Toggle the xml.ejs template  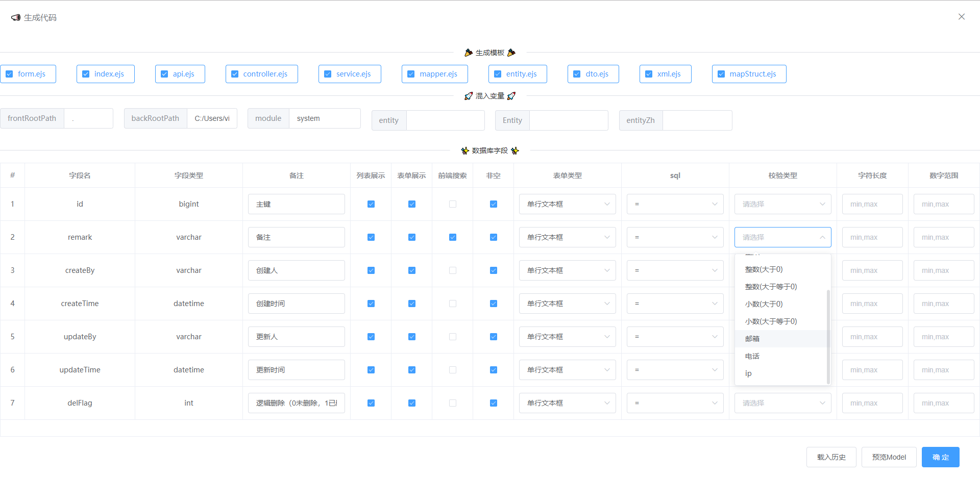tap(649, 74)
